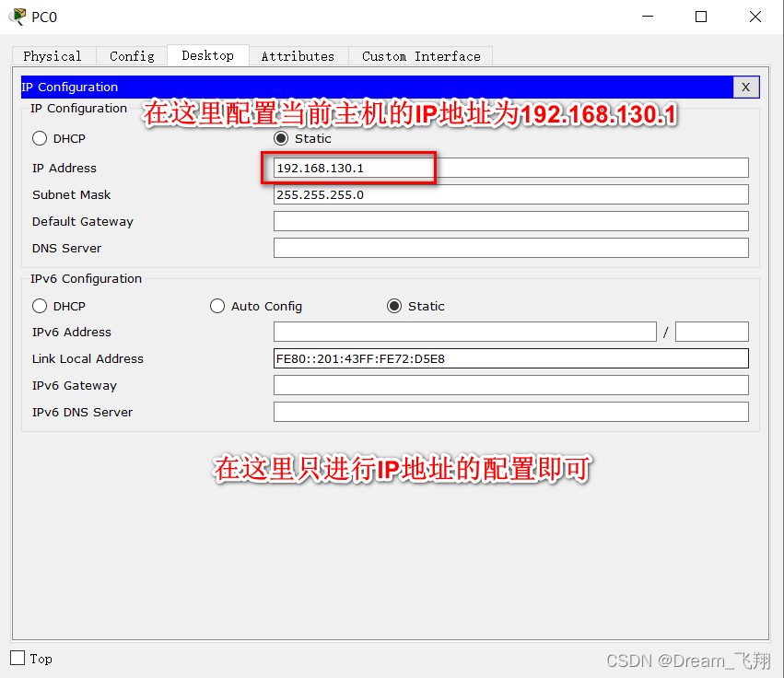This screenshot has width=784, height=678.
Task: Focus the IPv6 Gateway field
Action: click(511, 385)
